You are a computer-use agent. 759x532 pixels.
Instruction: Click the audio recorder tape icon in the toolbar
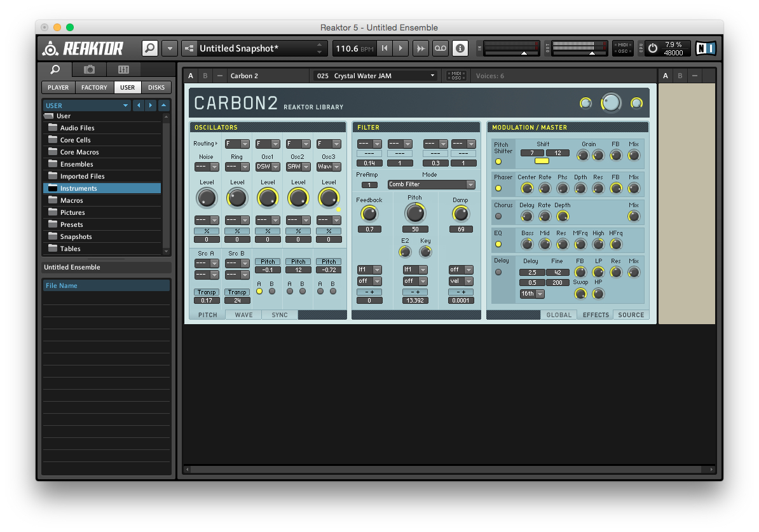click(x=441, y=48)
